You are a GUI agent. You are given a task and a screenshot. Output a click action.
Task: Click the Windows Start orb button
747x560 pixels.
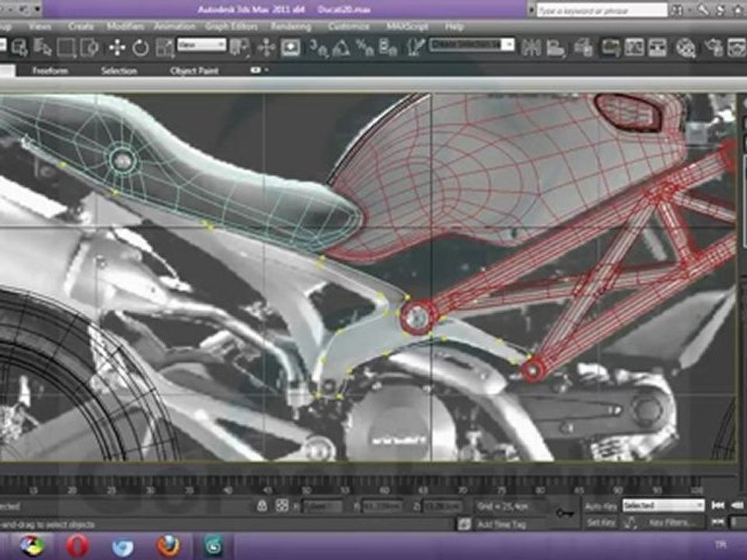[32, 546]
